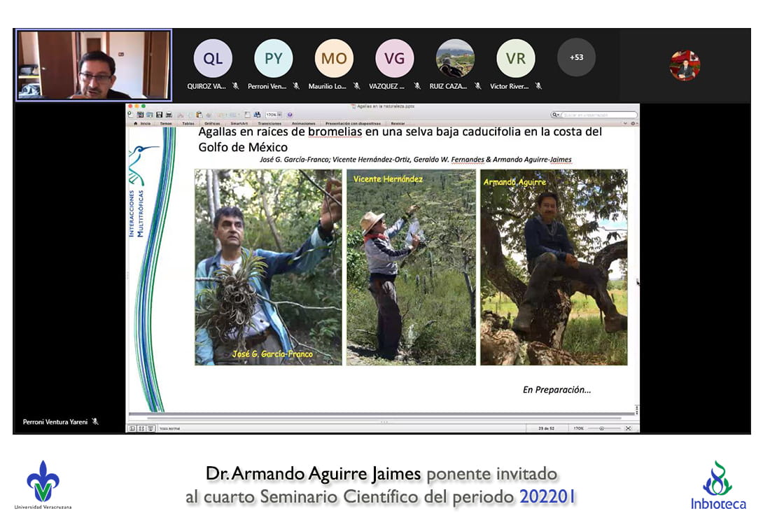Toggle muted mic icon for Perroni Ven...
The image size is (763, 532).
(296, 86)
